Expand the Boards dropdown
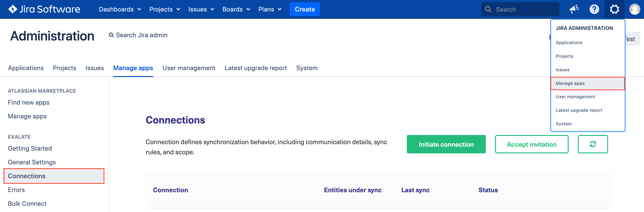Screen dimensions: 644x212 (x=236, y=9)
